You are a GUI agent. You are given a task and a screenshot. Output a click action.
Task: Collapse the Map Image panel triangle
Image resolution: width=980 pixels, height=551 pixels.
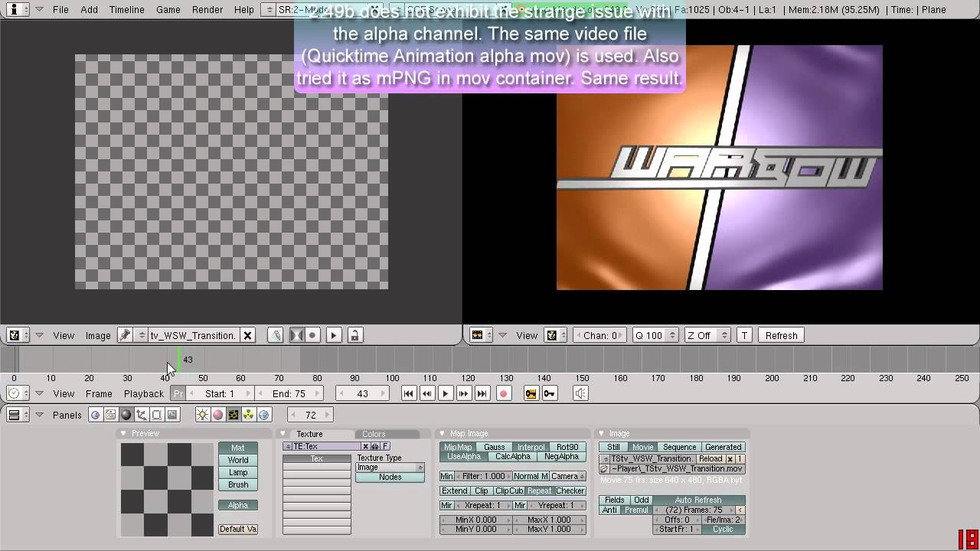pos(442,434)
